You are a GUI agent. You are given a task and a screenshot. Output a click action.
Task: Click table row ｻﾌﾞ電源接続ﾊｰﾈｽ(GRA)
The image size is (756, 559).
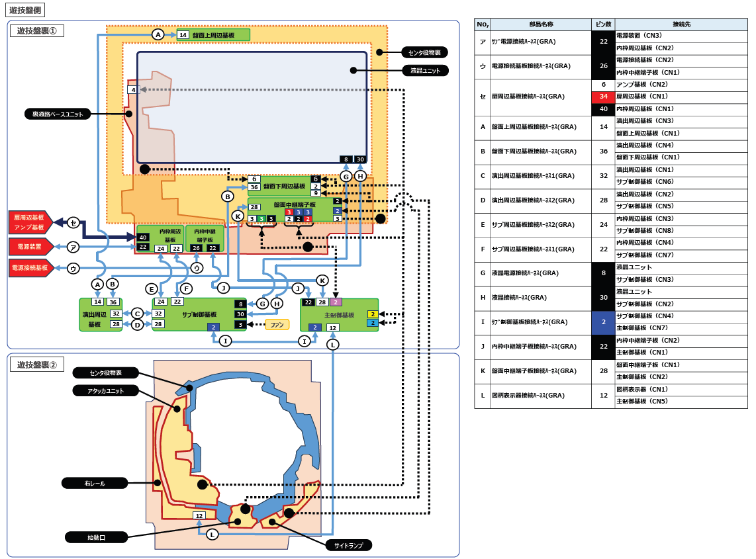tap(612, 42)
